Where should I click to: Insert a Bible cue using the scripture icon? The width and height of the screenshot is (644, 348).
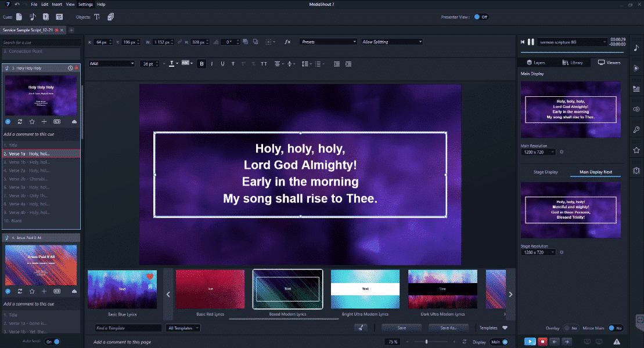coord(46,17)
